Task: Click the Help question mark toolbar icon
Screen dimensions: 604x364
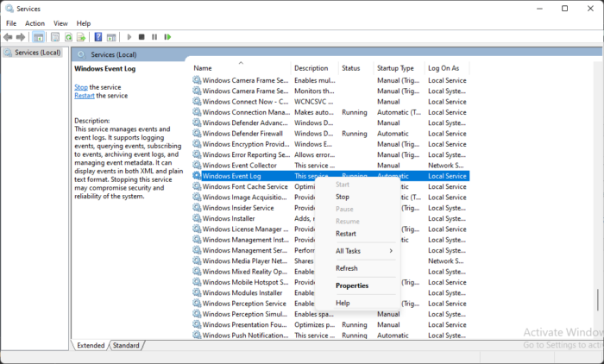Action: click(98, 37)
